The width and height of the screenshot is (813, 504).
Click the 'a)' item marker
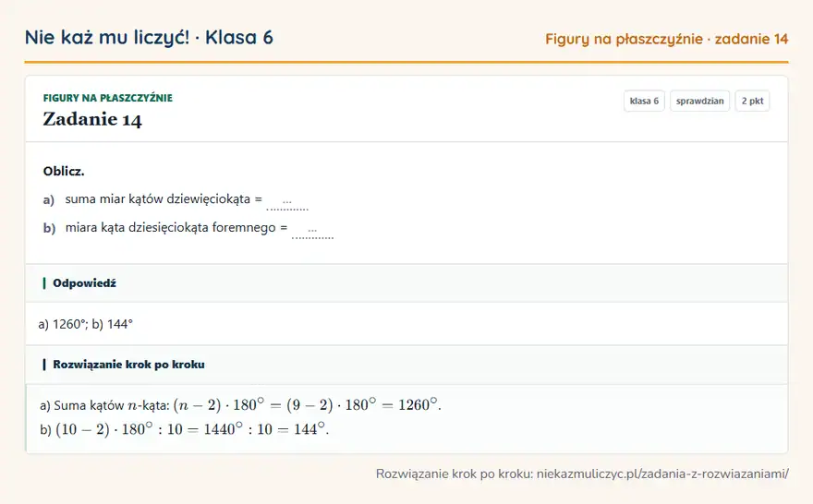[49, 199]
